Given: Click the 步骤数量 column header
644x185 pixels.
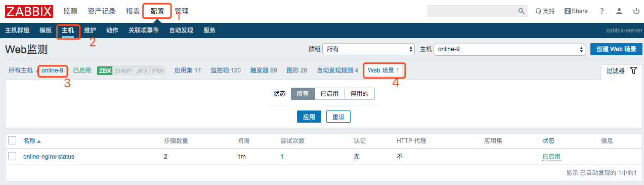Looking at the screenshot, I should point(176,140).
